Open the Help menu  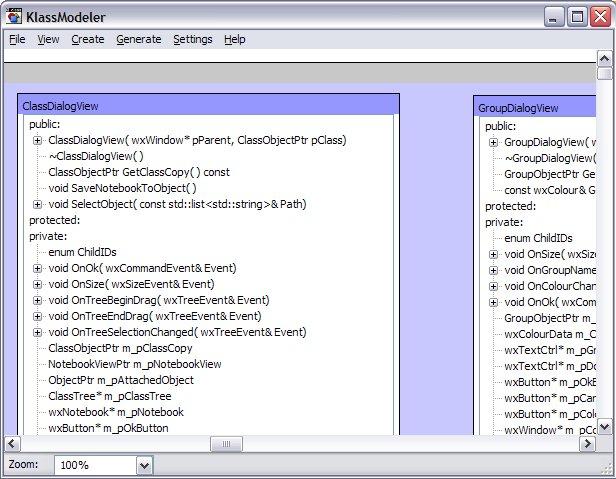(235, 39)
